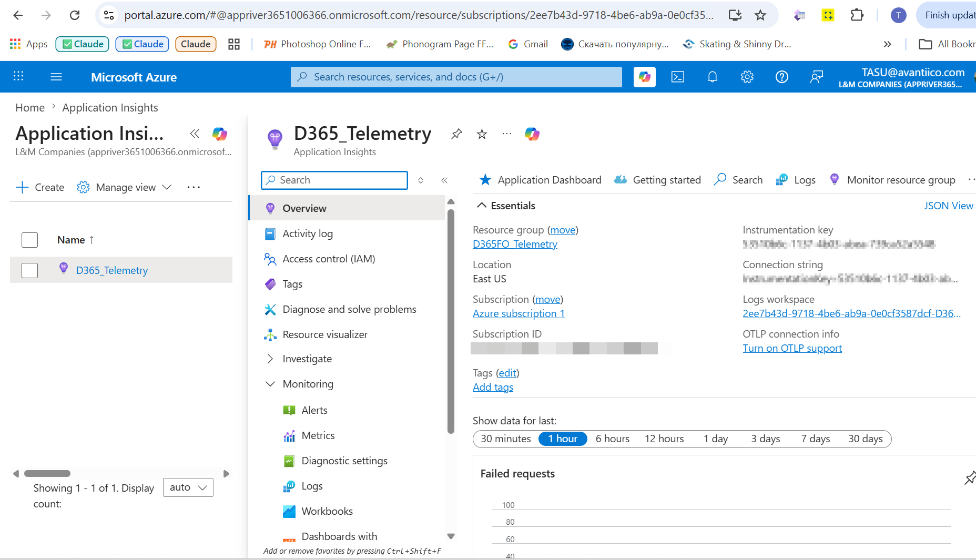Create a new Application Insights resource
The width and height of the screenshot is (976, 560).
click(x=40, y=187)
